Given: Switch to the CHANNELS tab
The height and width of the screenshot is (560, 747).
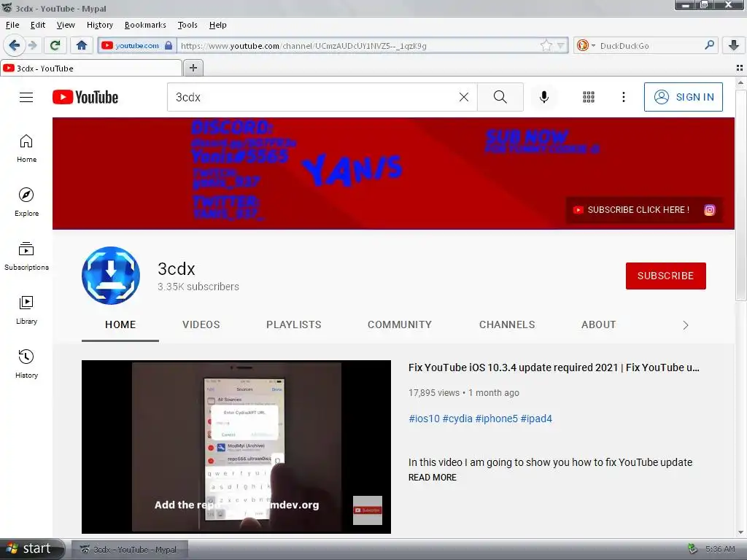Looking at the screenshot, I should pyautogui.click(x=507, y=324).
